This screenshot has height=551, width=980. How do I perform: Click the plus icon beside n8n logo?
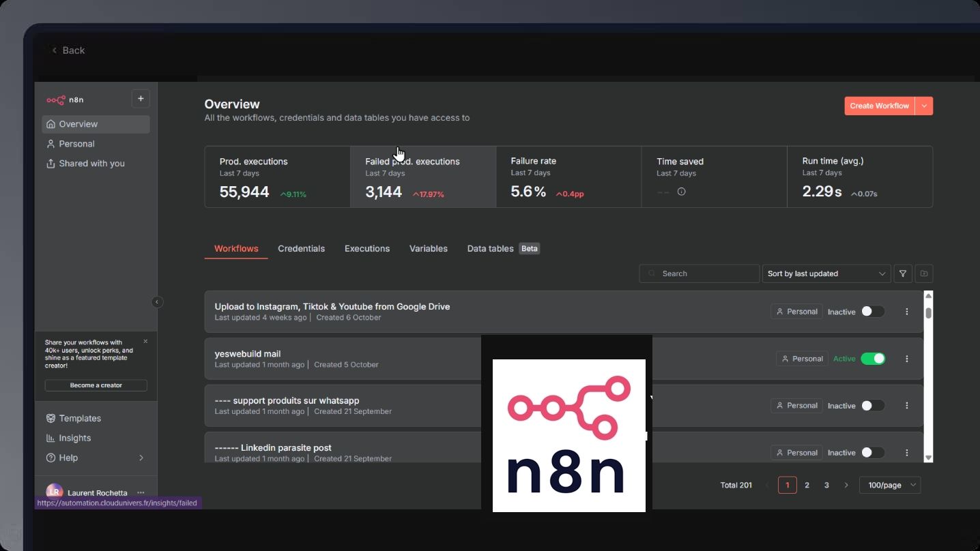[141, 99]
